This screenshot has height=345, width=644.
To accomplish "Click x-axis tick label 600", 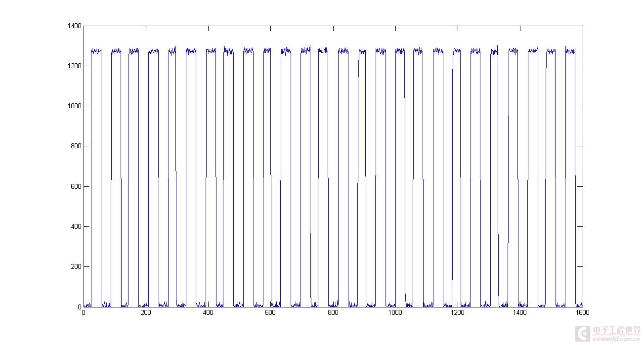I will pyautogui.click(x=270, y=313).
